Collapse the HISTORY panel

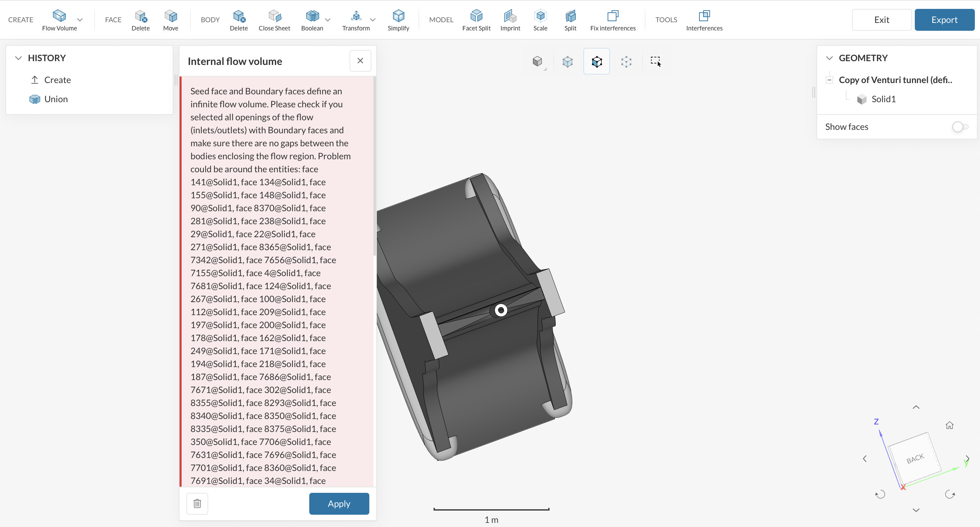coord(18,58)
